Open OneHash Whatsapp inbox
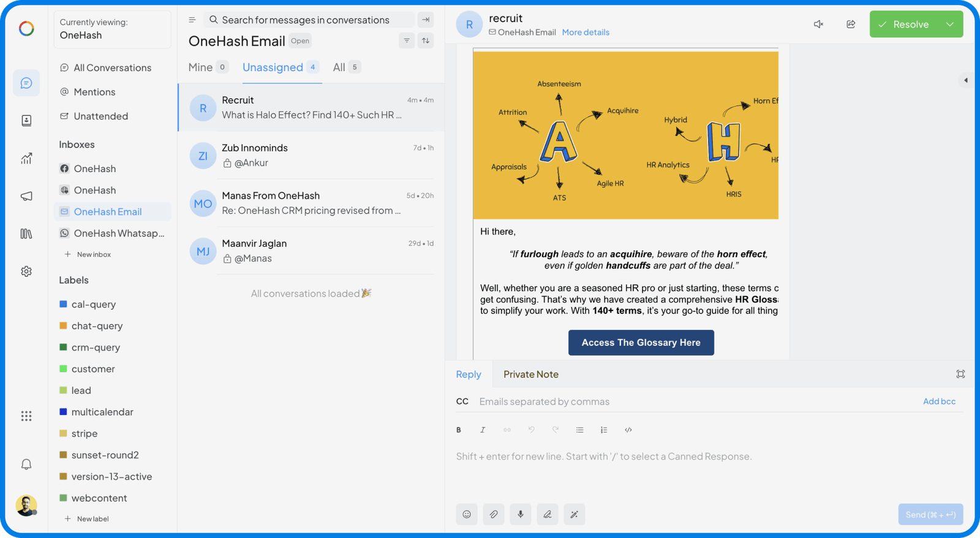980x538 pixels. point(112,233)
